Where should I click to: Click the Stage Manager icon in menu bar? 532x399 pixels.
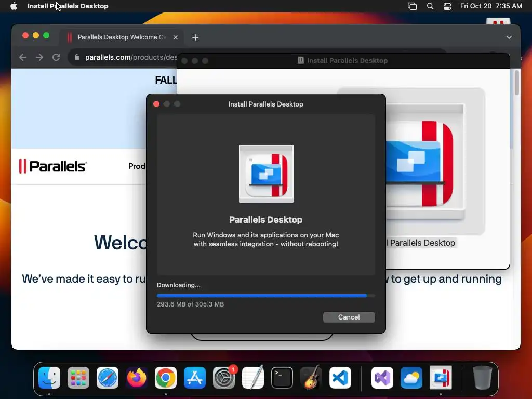coord(412,6)
